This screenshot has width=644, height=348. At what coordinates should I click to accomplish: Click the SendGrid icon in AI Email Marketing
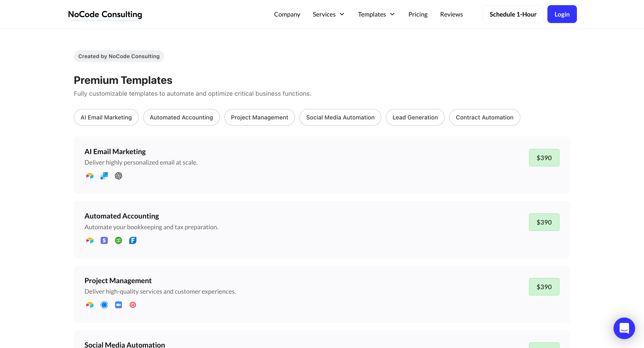104,176
